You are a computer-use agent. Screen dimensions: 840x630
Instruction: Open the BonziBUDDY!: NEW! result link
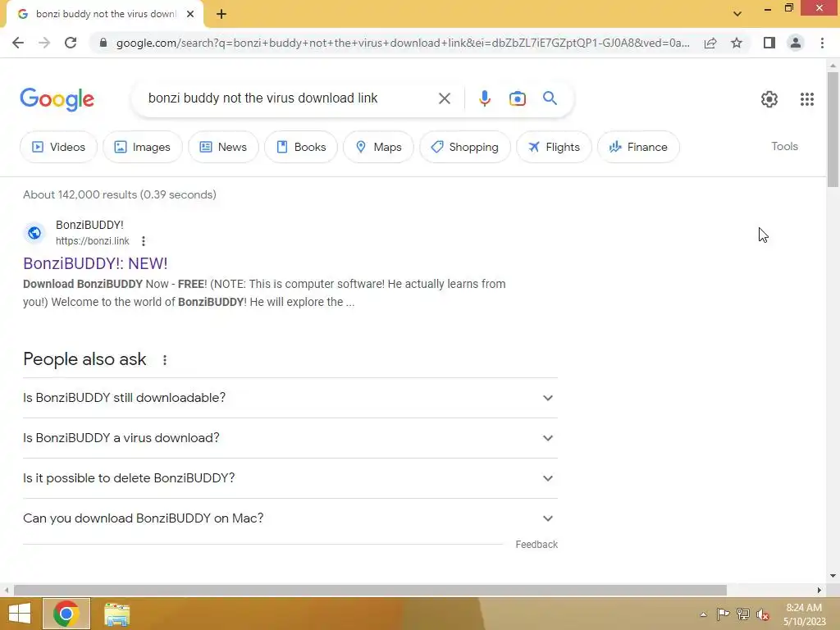pos(95,263)
